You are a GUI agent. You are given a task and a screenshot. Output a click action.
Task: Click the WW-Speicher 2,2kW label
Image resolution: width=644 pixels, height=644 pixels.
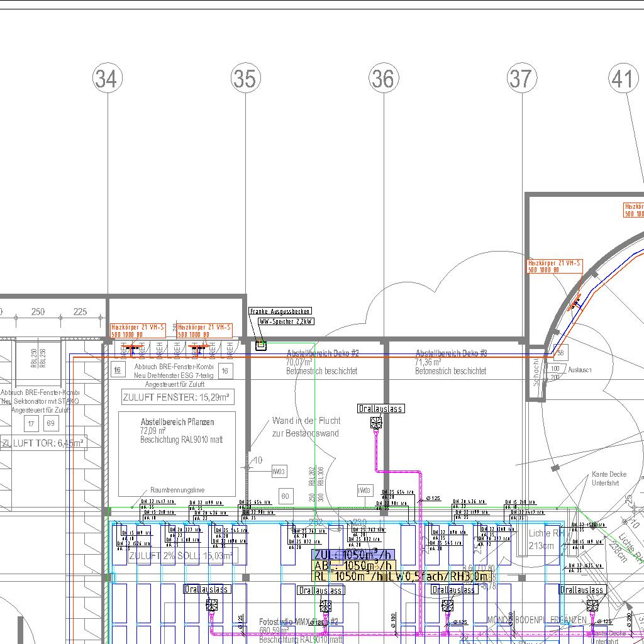286,321
